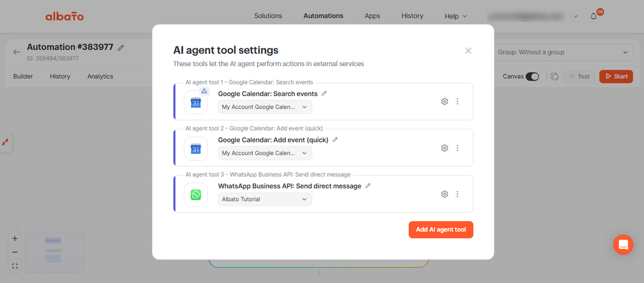Expand the user account chevron
The image size is (644, 283).
pos(576,16)
